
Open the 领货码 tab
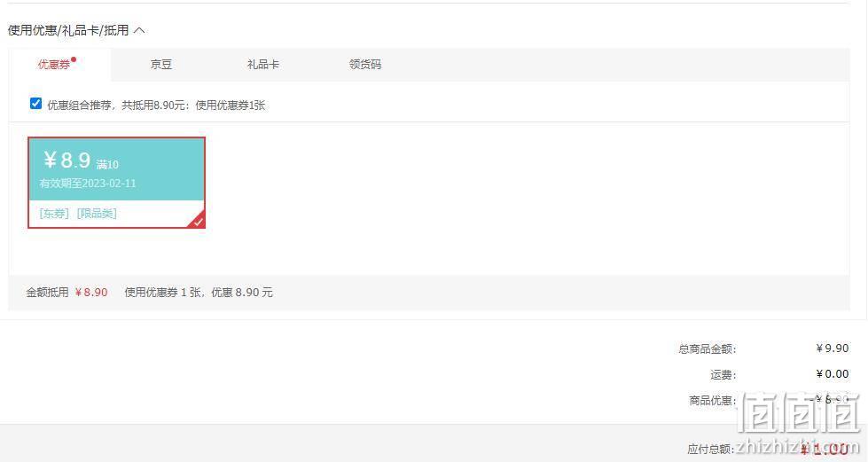364,65
